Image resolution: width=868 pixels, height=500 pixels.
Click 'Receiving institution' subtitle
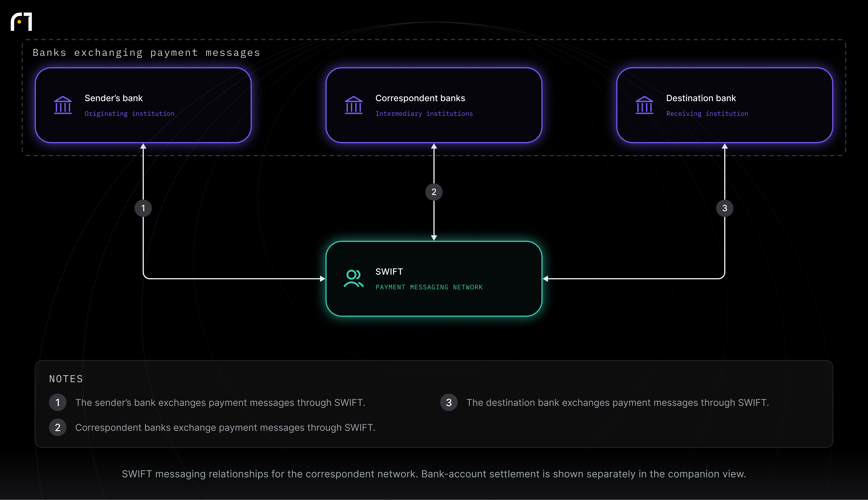pos(707,114)
